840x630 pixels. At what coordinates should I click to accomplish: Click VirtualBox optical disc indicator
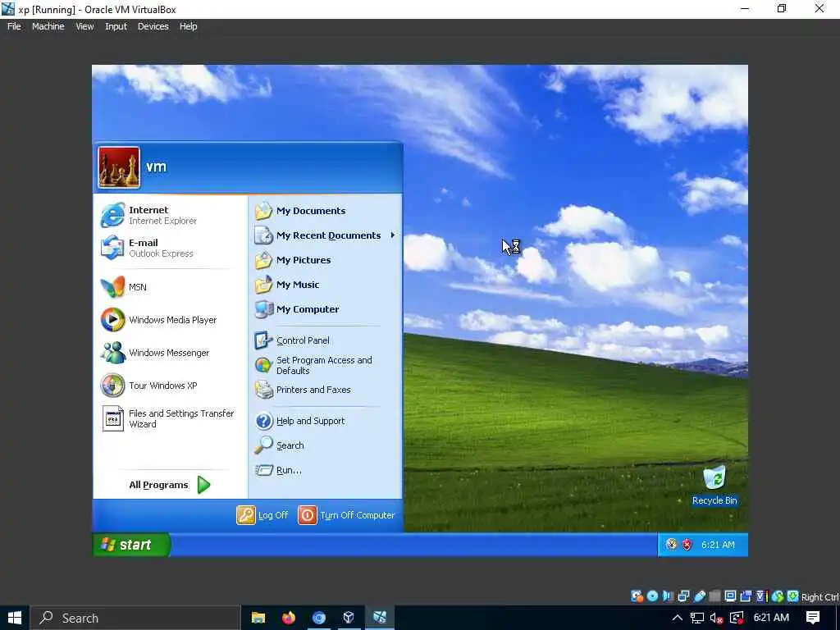click(x=652, y=596)
